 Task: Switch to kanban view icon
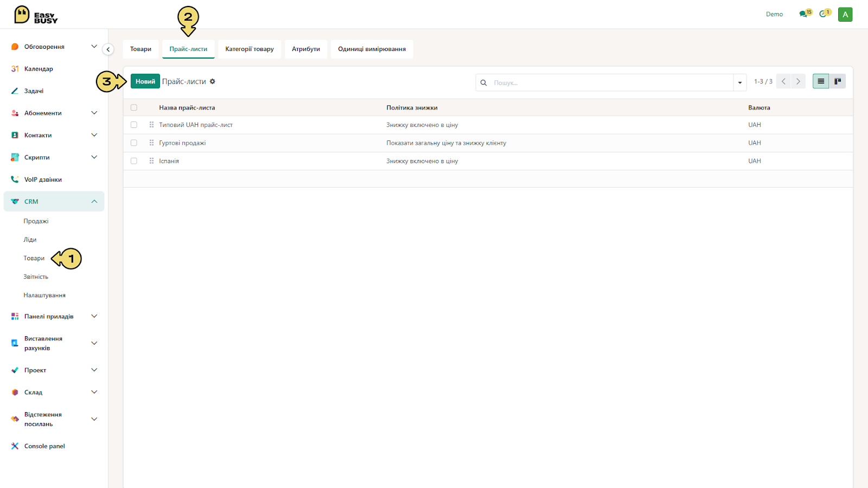click(838, 81)
